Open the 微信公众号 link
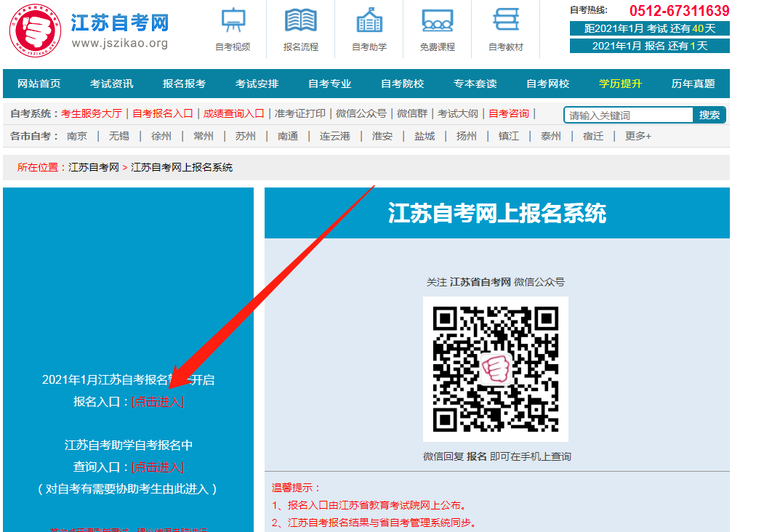This screenshot has height=532, width=764. pyautogui.click(x=361, y=113)
